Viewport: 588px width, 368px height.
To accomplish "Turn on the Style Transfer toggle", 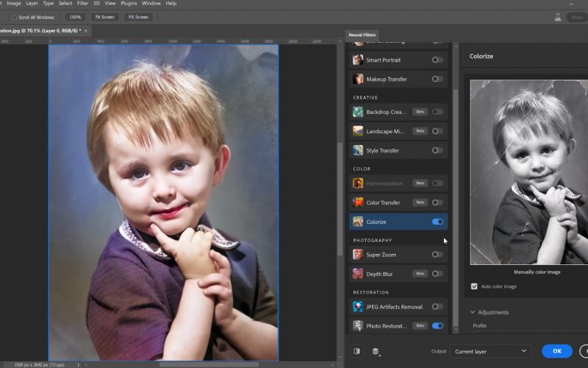I will pyautogui.click(x=437, y=150).
